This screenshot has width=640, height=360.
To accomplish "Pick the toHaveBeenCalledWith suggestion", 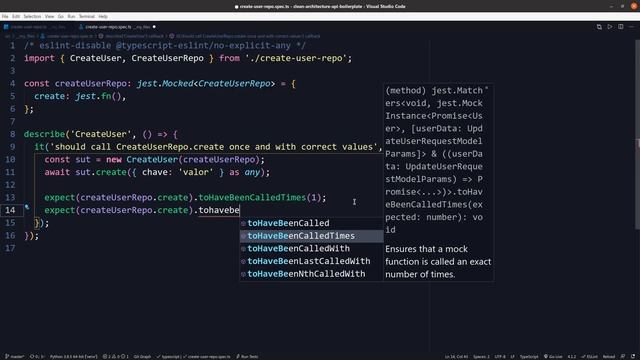I will (x=311, y=249).
